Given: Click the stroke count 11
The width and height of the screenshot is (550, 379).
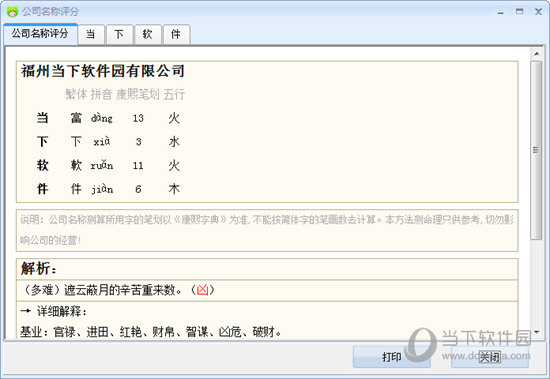Looking at the screenshot, I should pos(138,165).
